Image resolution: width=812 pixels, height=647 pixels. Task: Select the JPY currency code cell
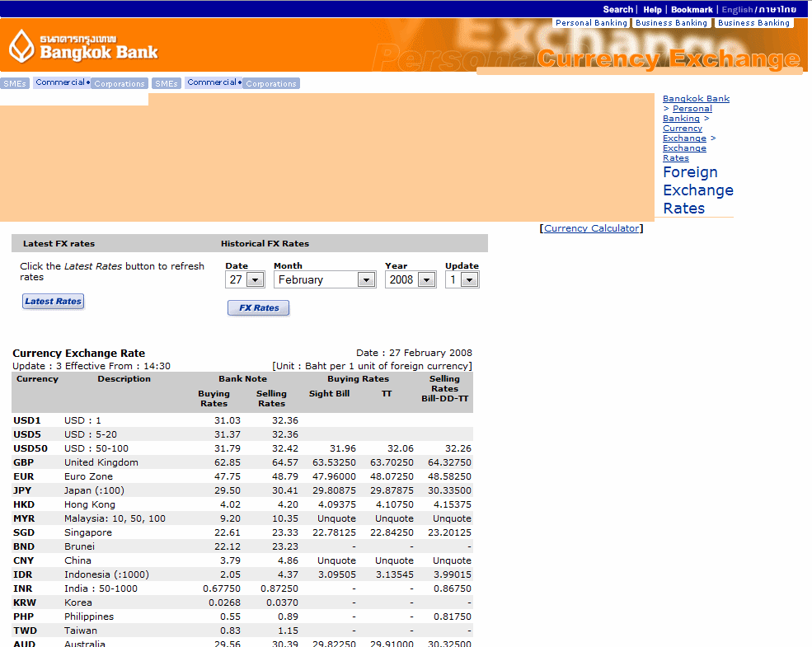(22, 490)
